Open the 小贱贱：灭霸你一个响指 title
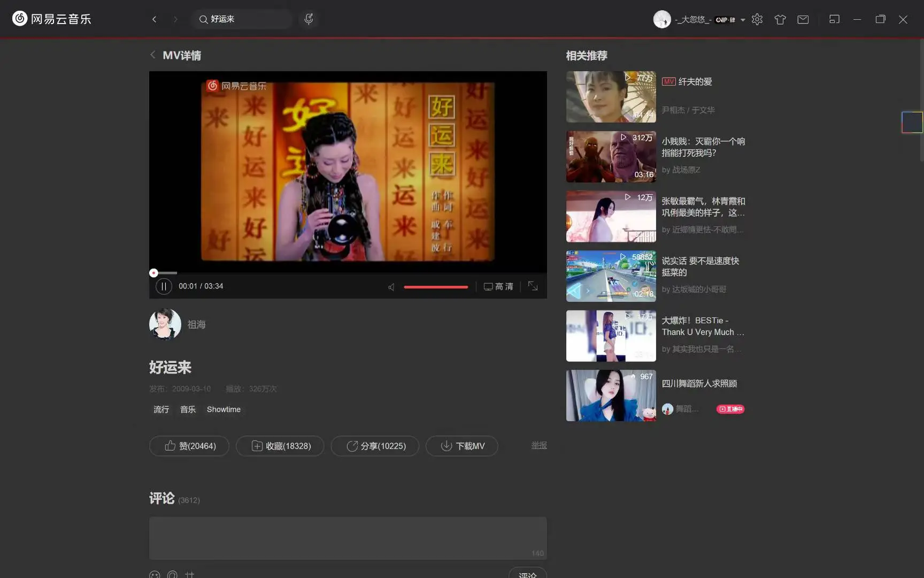Image resolution: width=924 pixels, height=578 pixels. (x=703, y=147)
